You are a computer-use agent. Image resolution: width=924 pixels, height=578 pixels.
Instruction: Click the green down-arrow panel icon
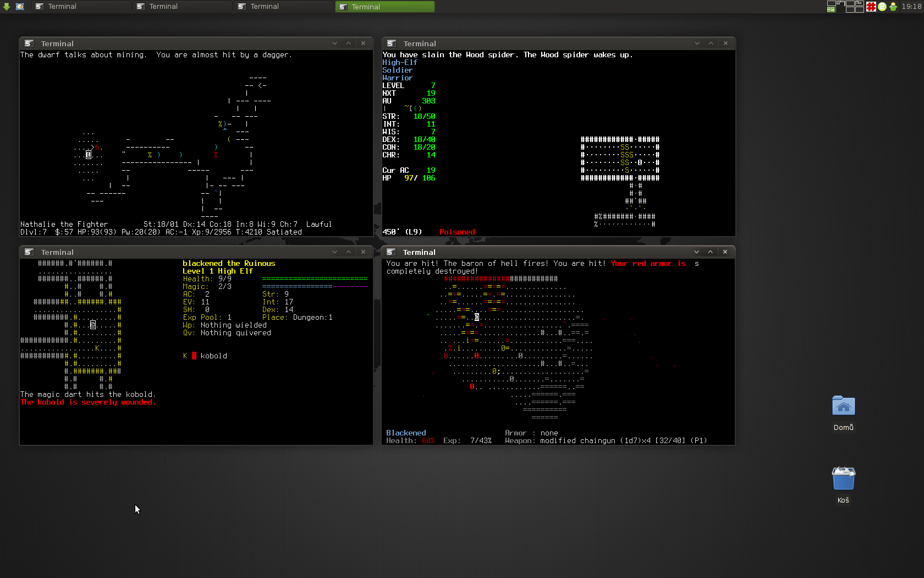(7, 7)
